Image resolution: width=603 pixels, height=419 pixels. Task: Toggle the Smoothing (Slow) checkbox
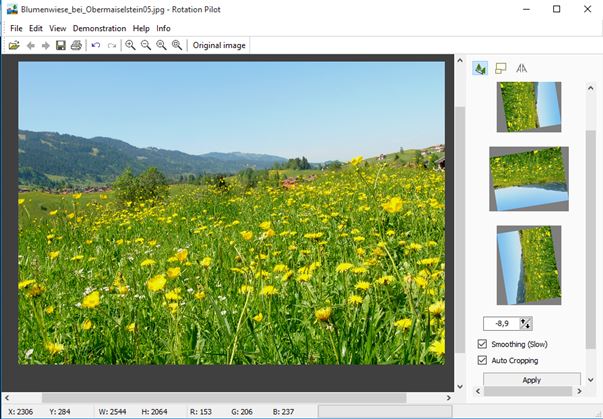483,344
